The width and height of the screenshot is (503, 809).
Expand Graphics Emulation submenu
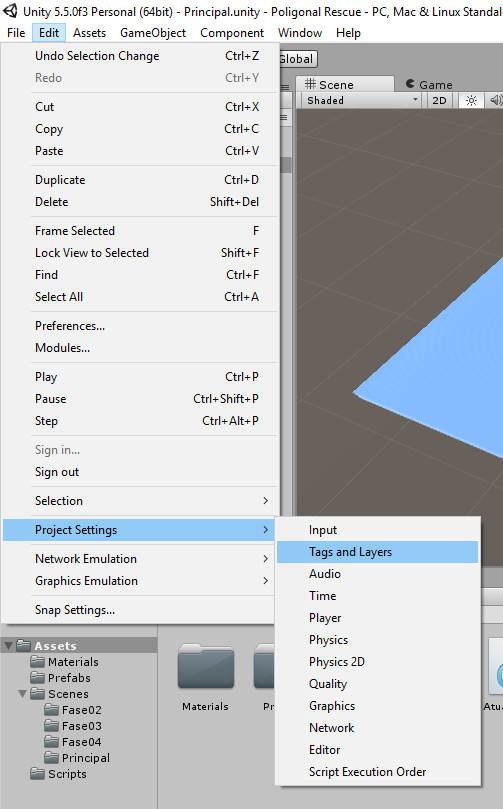pos(140,581)
